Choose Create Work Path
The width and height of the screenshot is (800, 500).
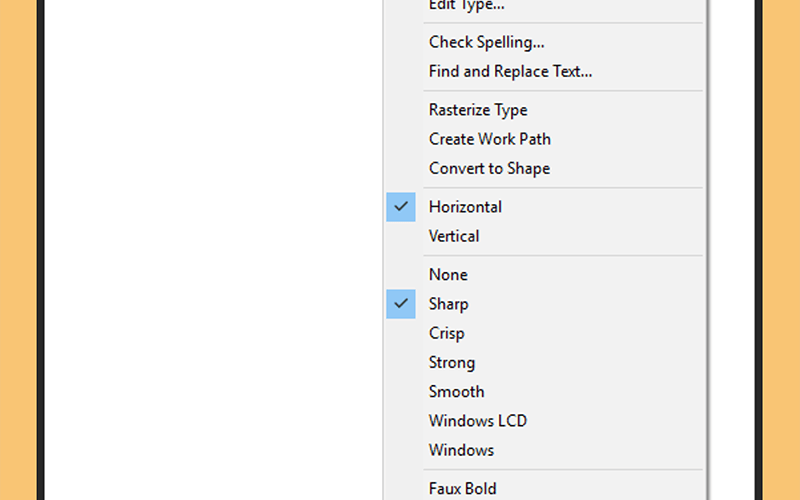click(544, 139)
